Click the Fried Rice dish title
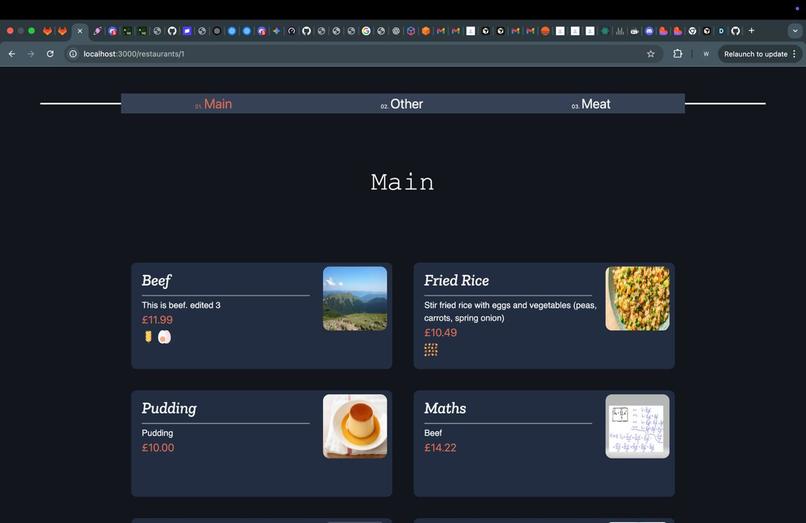 (x=456, y=280)
